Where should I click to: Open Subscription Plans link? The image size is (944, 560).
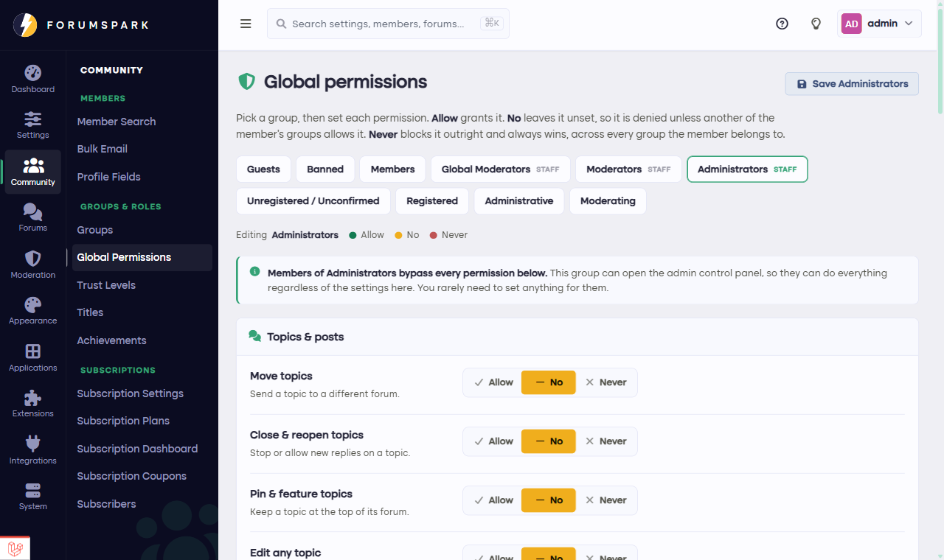click(x=123, y=421)
